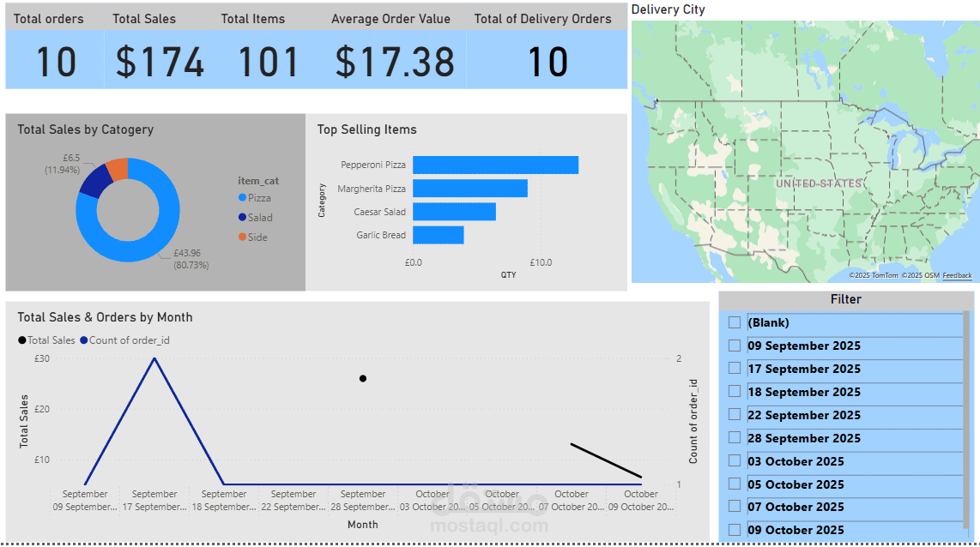The width and height of the screenshot is (980, 547).
Task: Click the Delivery City map title
Action: 668,9
